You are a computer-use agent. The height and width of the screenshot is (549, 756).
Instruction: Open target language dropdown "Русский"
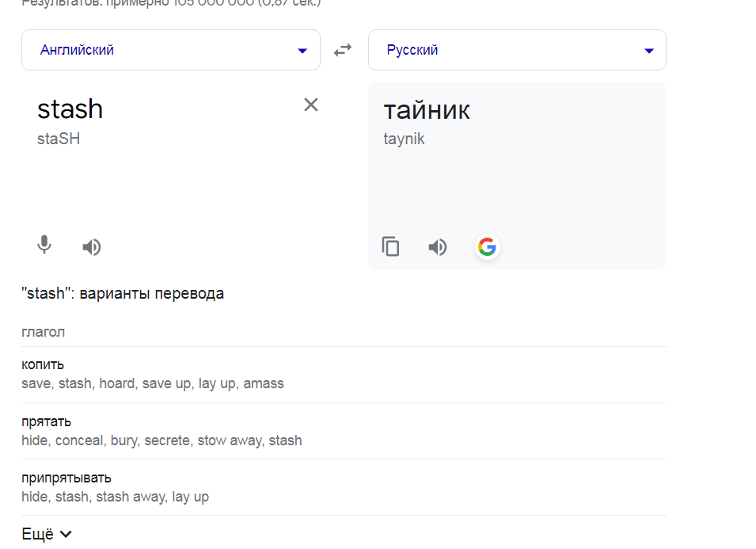coord(517,50)
